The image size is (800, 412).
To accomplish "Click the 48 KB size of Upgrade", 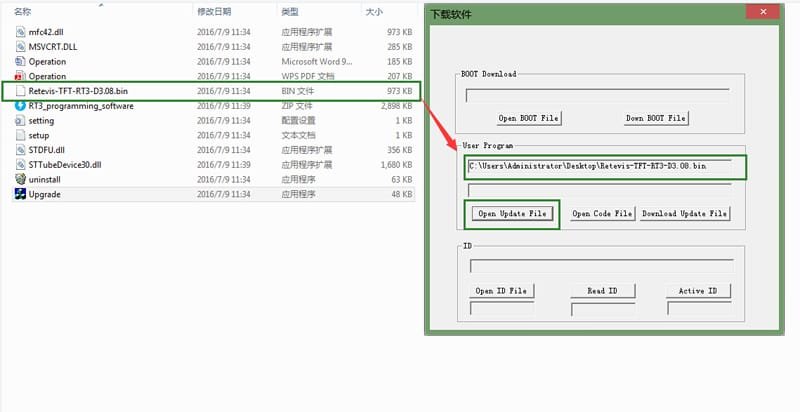I will click(x=402, y=194).
